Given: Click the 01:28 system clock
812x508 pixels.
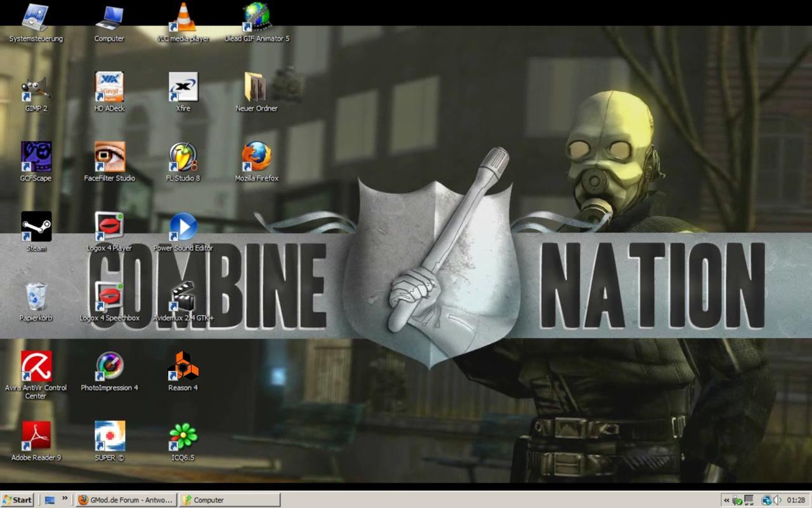Looking at the screenshot, I should 796,500.
